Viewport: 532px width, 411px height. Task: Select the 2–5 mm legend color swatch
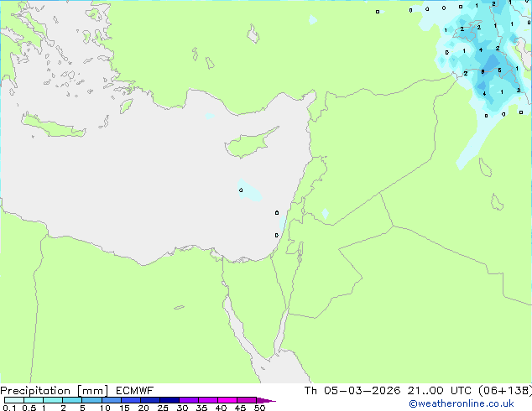[x=72, y=400]
